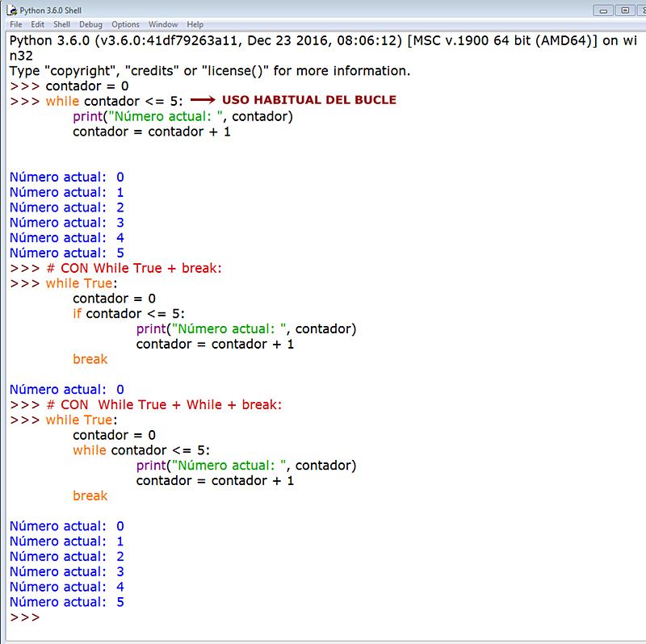Click the comment # CON While True + break
The image size is (646, 644).
pos(133,268)
